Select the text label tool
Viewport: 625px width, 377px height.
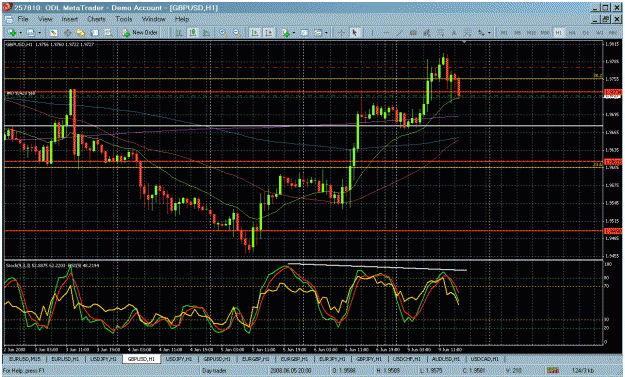click(x=467, y=33)
